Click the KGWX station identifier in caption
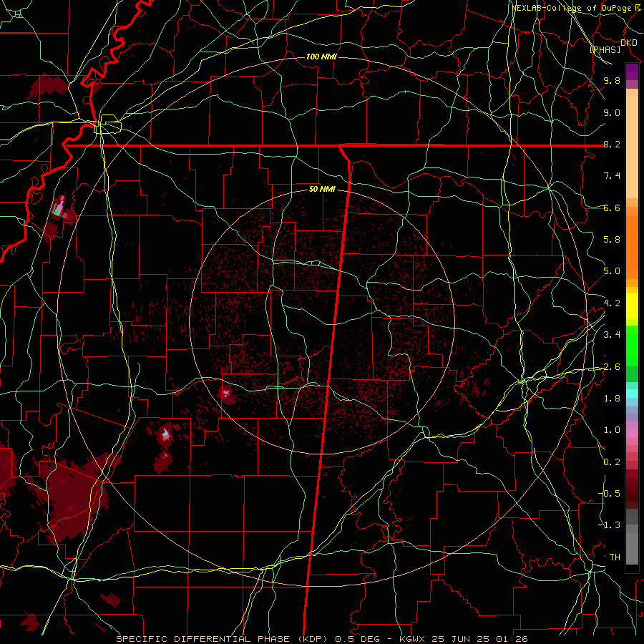Image resolution: width=644 pixels, height=644 pixels. [x=413, y=639]
